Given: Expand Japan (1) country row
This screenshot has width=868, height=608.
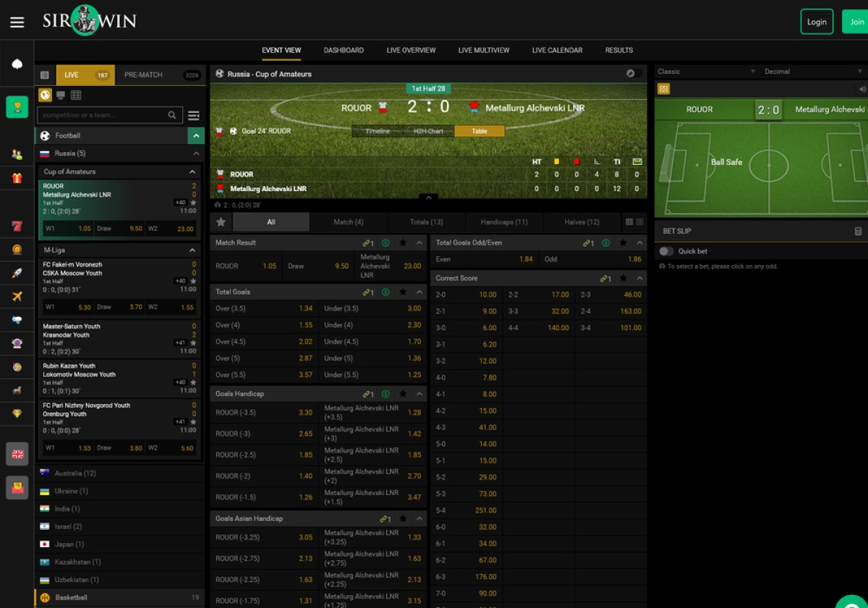Looking at the screenshot, I should point(119,544).
